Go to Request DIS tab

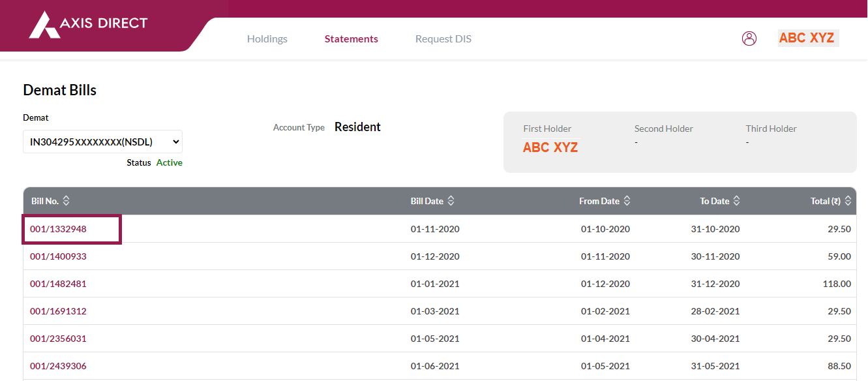click(x=443, y=39)
